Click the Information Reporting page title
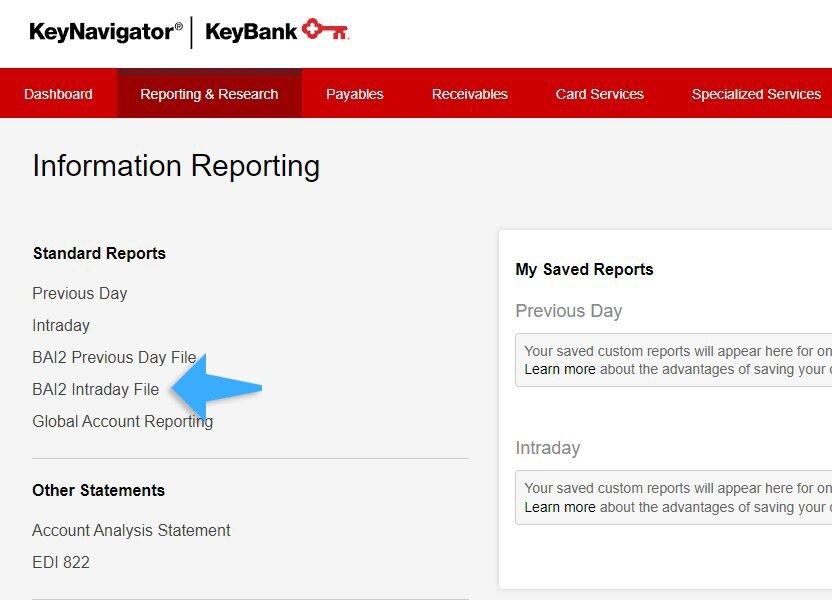The width and height of the screenshot is (832, 600). [x=176, y=166]
